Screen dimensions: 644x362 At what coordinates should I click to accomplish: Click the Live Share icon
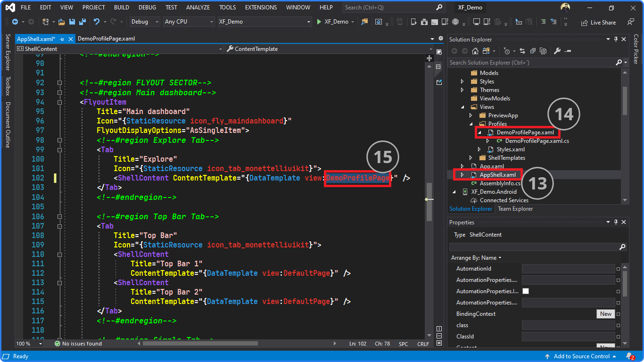585,22
